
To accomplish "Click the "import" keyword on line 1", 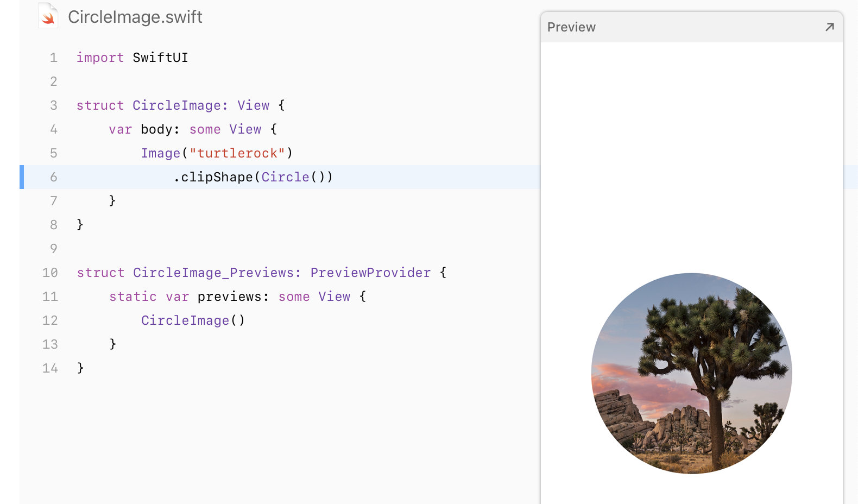I will coord(100,58).
